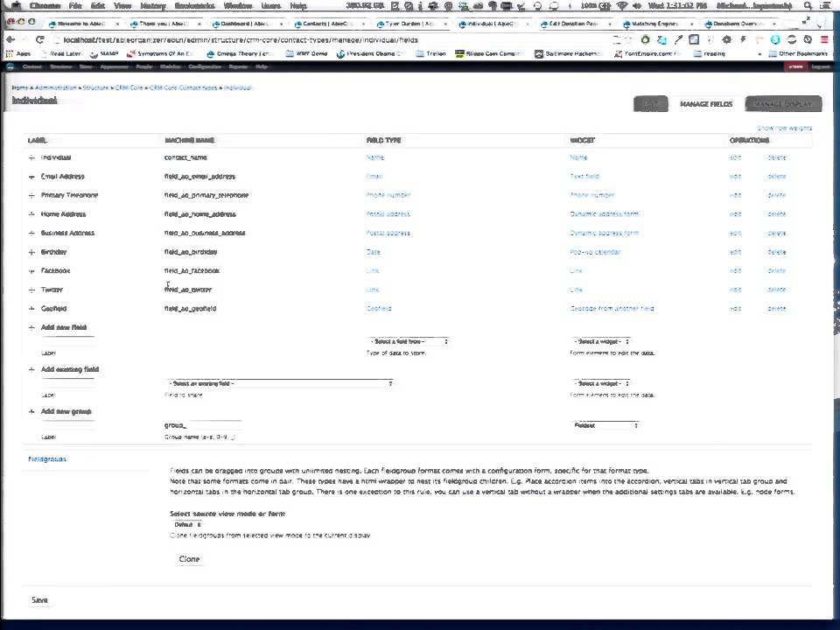Click the Add new field label input

[x=67, y=341]
